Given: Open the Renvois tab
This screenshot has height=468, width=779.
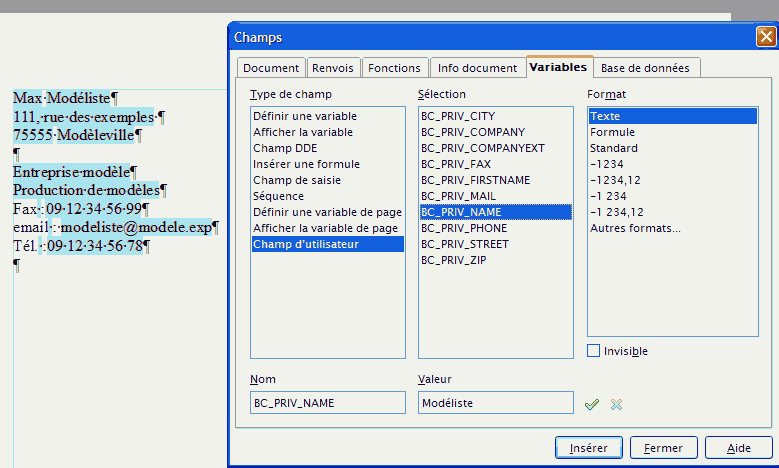Looking at the screenshot, I should click(332, 68).
